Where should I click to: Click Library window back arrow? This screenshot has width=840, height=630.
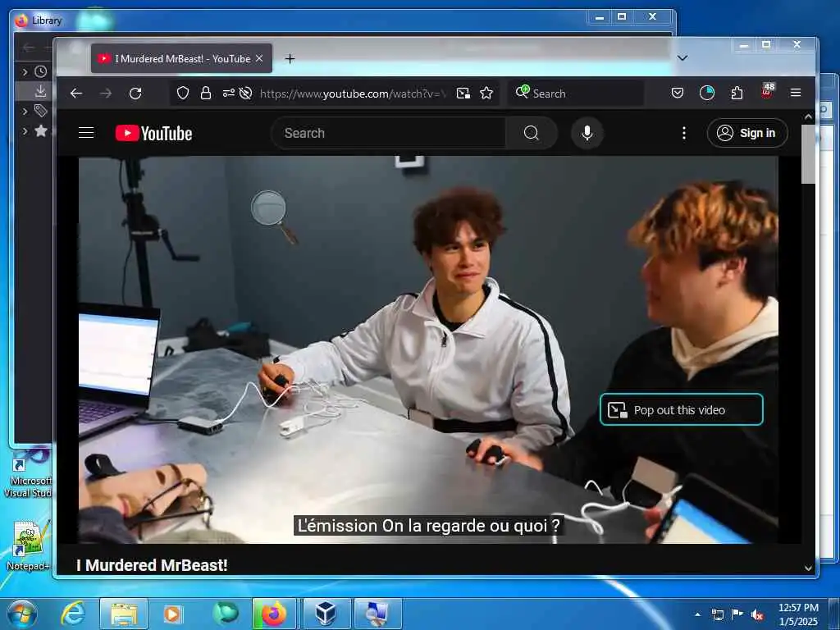click(x=29, y=48)
